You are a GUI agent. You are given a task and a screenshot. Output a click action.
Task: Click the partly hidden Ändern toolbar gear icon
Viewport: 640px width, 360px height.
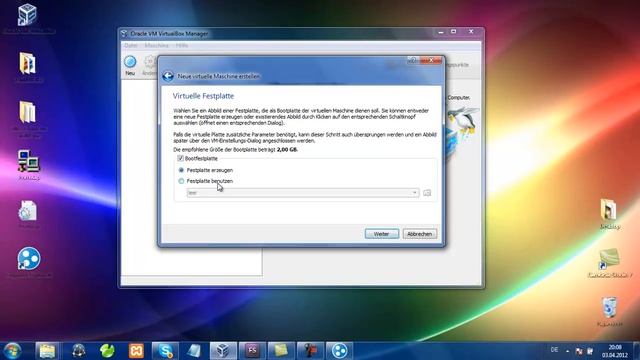pos(150,65)
